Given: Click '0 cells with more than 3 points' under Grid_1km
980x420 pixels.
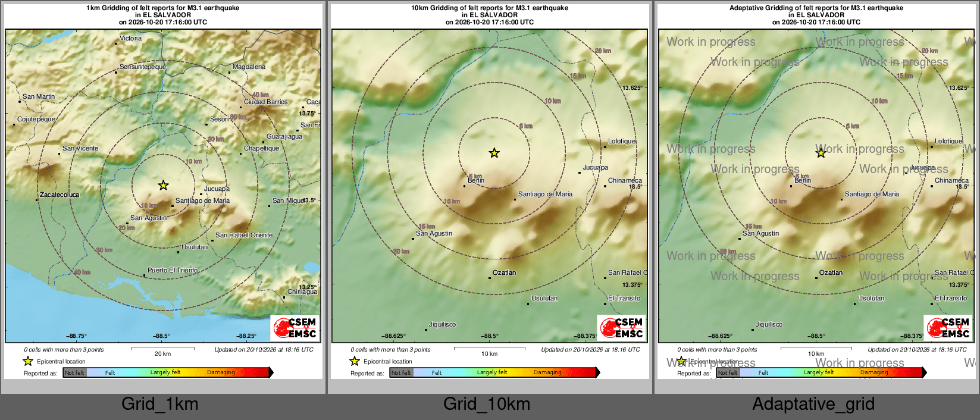Looking at the screenshot, I should (64, 349).
